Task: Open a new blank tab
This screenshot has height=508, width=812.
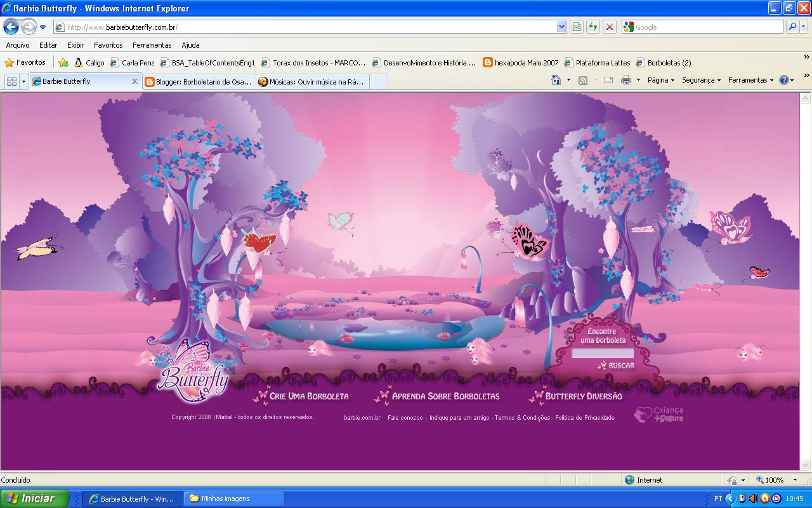Action: click(x=378, y=81)
